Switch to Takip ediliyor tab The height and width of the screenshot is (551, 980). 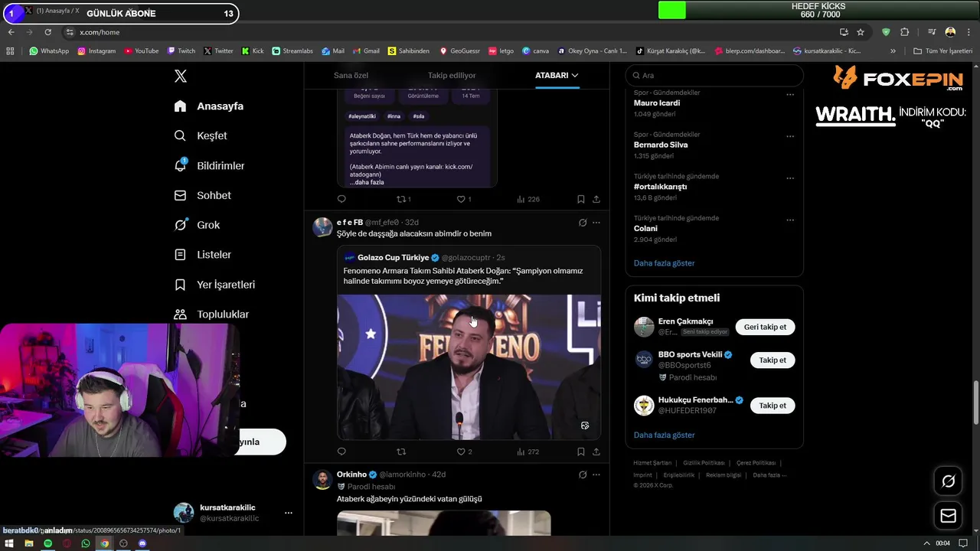[x=452, y=75]
